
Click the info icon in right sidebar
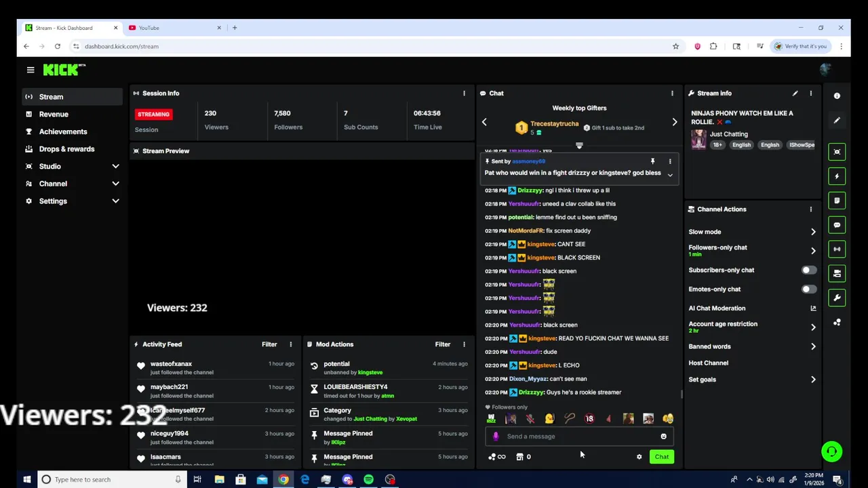[837, 96]
